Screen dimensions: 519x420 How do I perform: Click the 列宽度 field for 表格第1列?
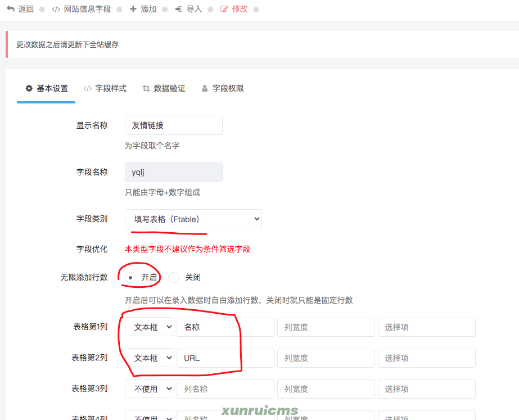pyautogui.click(x=326, y=327)
